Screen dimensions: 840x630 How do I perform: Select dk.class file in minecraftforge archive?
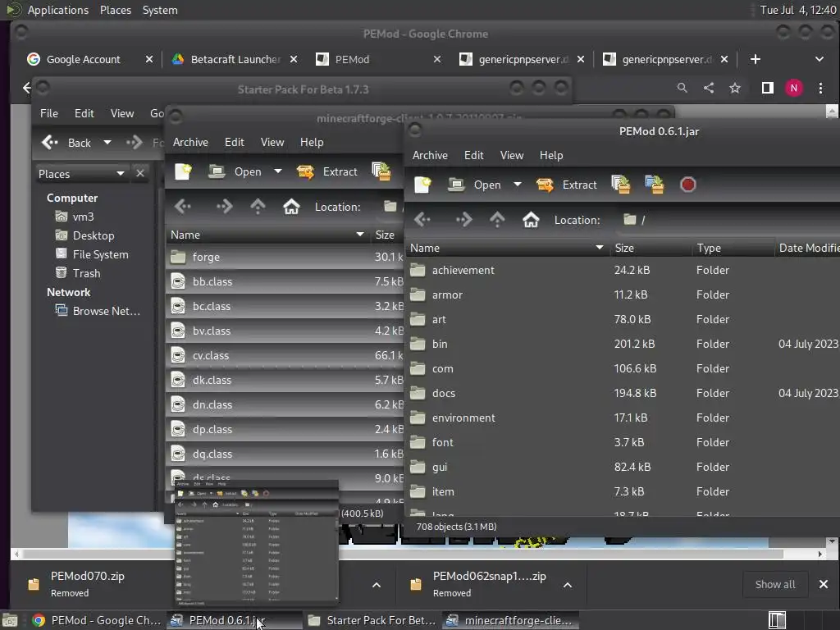[x=285, y=381]
